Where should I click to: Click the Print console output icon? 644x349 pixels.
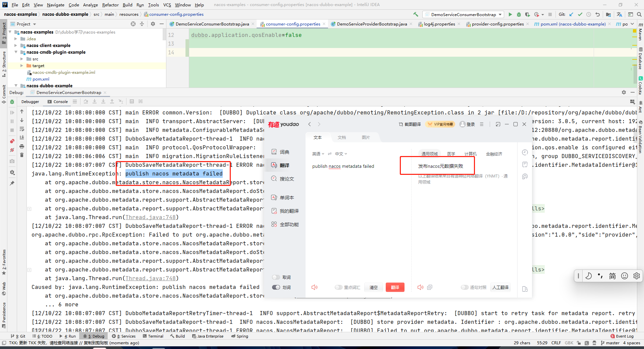(22, 146)
